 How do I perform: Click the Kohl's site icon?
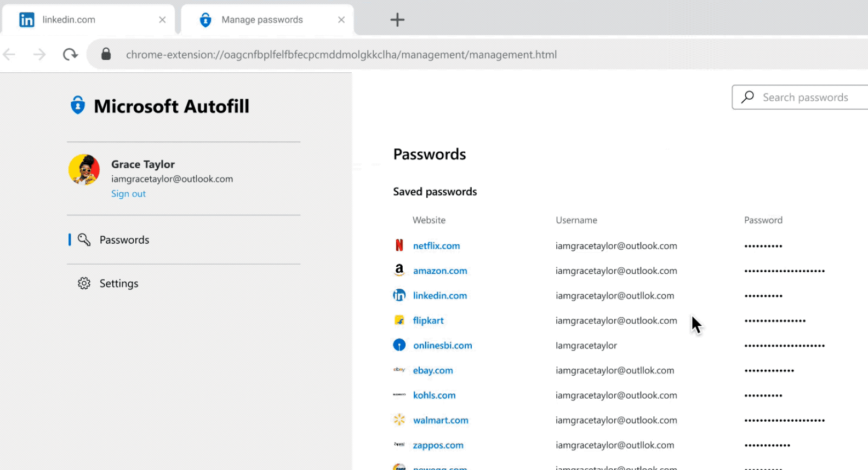[x=399, y=394]
